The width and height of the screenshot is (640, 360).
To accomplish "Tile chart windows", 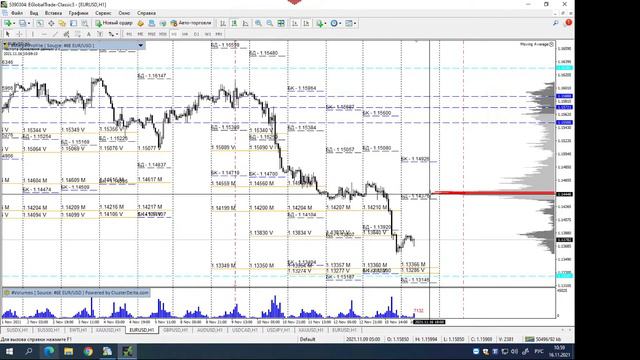I will pyautogui.click(x=281, y=23).
